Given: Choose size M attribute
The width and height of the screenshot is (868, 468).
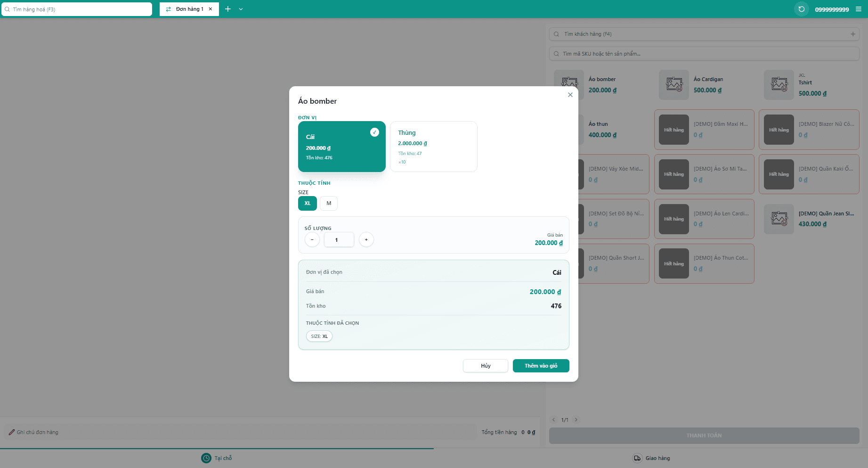Looking at the screenshot, I should [x=329, y=203].
